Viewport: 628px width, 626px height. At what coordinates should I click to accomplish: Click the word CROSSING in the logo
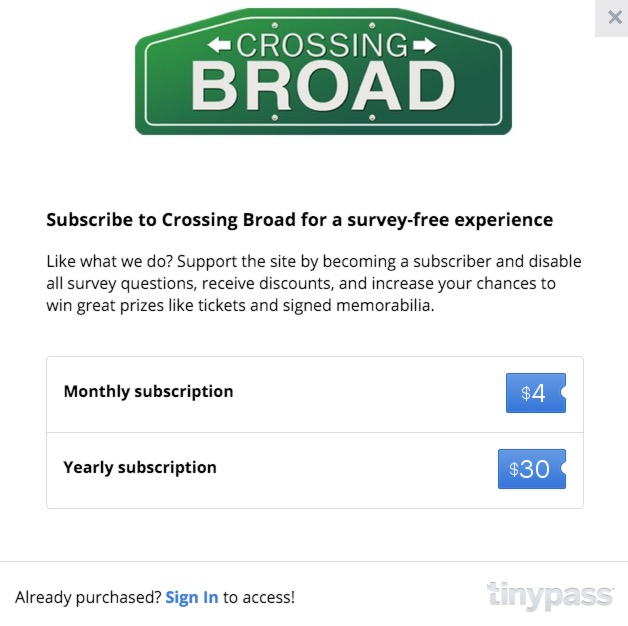pyautogui.click(x=322, y=45)
